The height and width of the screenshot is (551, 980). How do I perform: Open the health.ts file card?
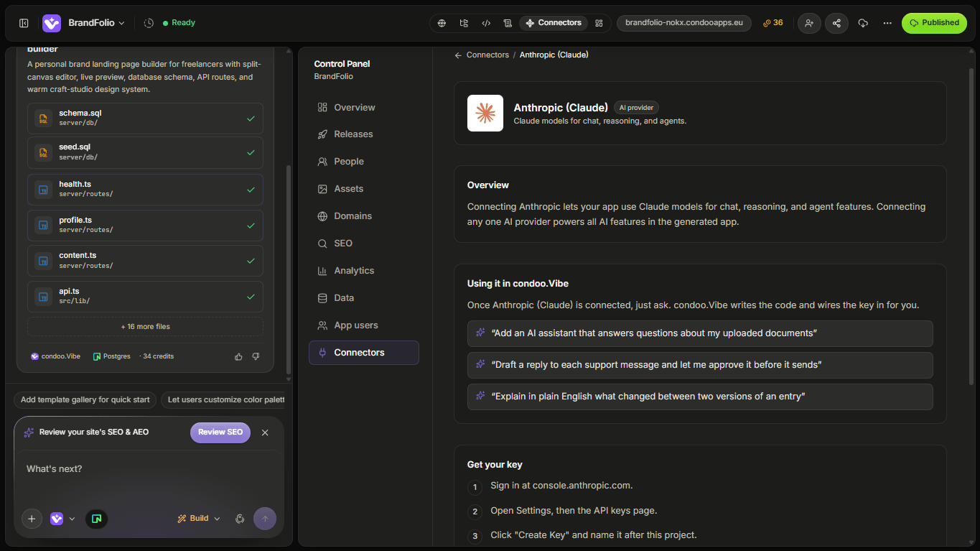point(145,190)
